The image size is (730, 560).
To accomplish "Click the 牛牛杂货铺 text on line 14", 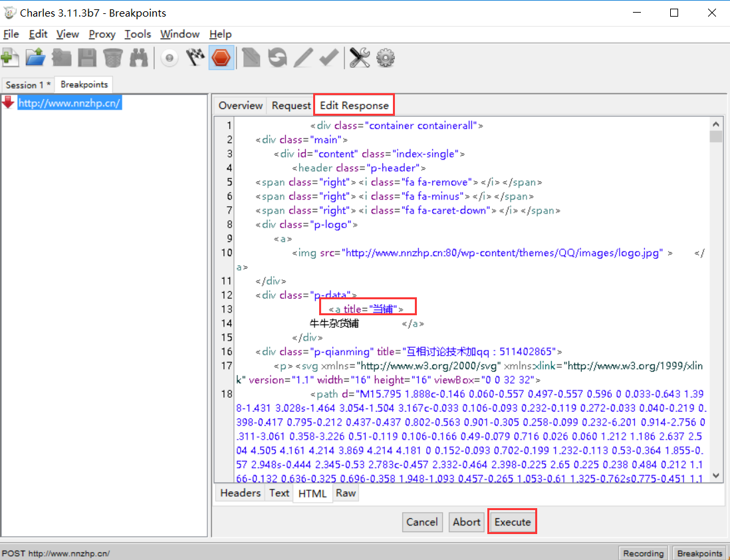I will (334, 323).
